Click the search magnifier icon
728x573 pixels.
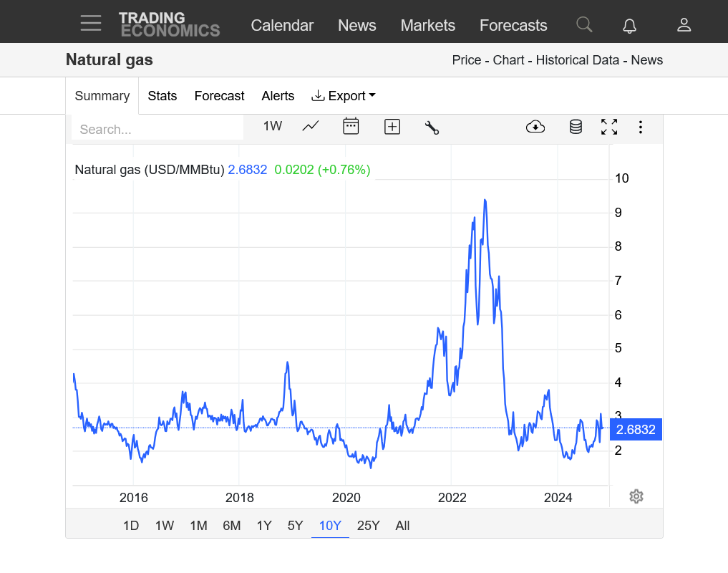point(584,25)
